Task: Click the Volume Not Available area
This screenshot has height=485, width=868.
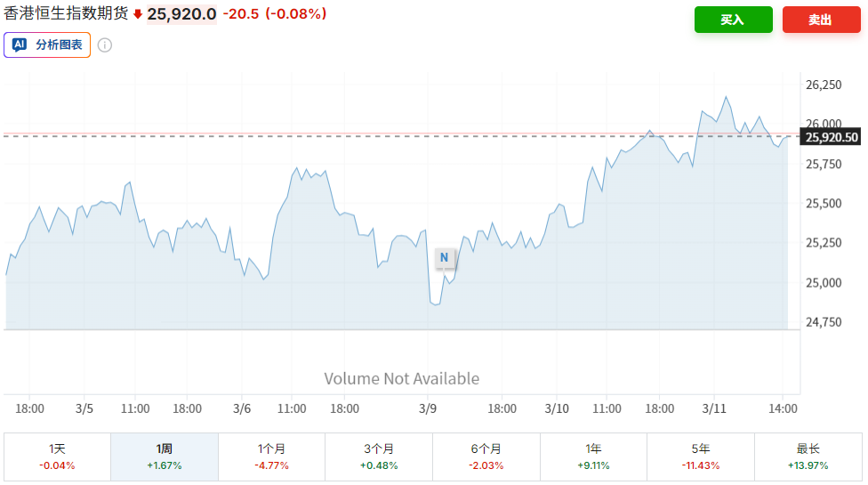Action: coord(401,379)
